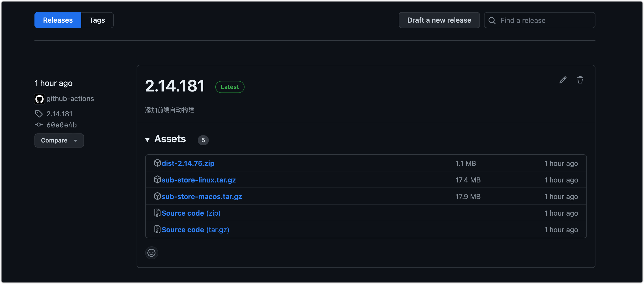This screenshot has width=644, height=284.
Task: Click the commit icon beside 60e0e4b
Action: 39,125
